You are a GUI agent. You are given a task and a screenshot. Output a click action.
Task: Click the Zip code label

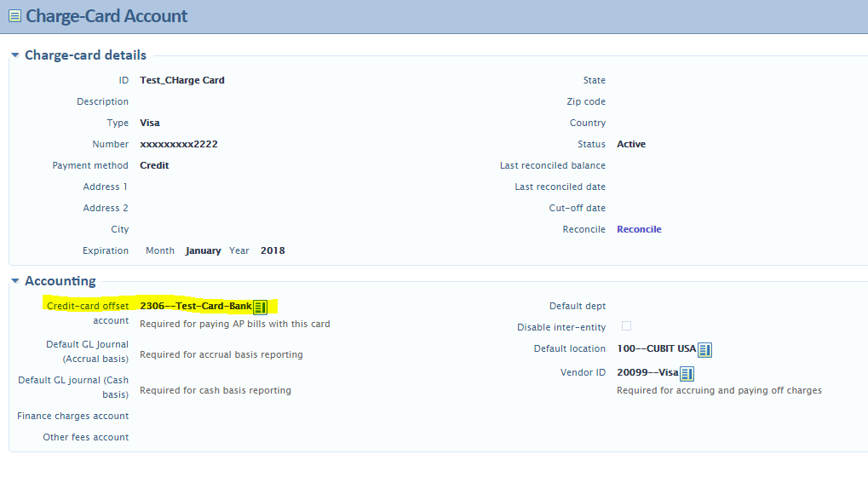click(586, 102)
